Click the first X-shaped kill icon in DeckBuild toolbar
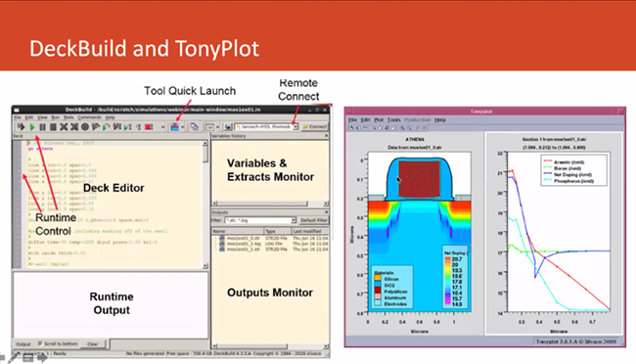The height and width of the screenshot is (364, 636). click(x=64, y=127)
